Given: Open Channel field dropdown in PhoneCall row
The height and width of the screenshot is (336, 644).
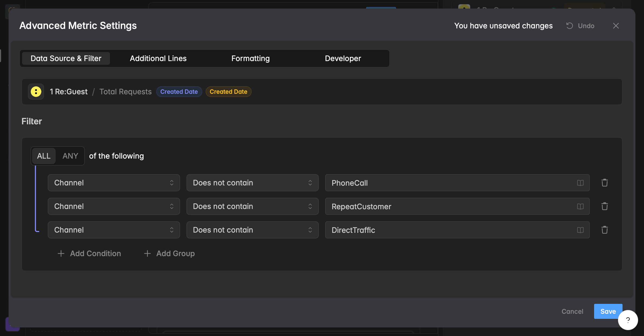Looking at the screenshot, I should (x=114, y=183).
